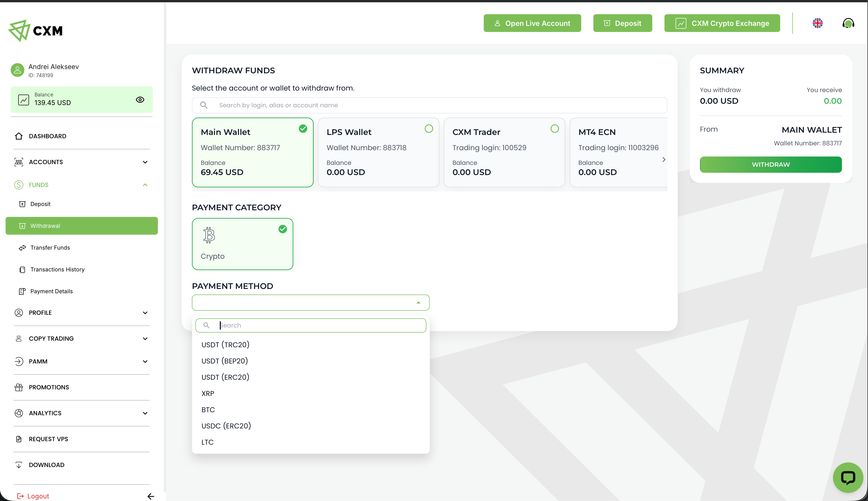This screenshot has height=501, width=868.
Task: Expand the Profile menu
Action: point(81,313)
